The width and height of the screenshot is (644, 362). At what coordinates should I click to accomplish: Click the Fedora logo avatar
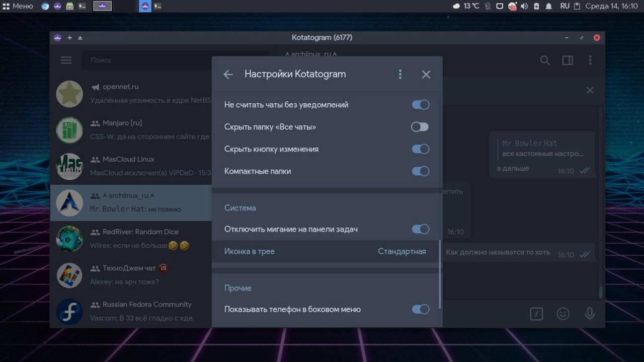(69, 311)
